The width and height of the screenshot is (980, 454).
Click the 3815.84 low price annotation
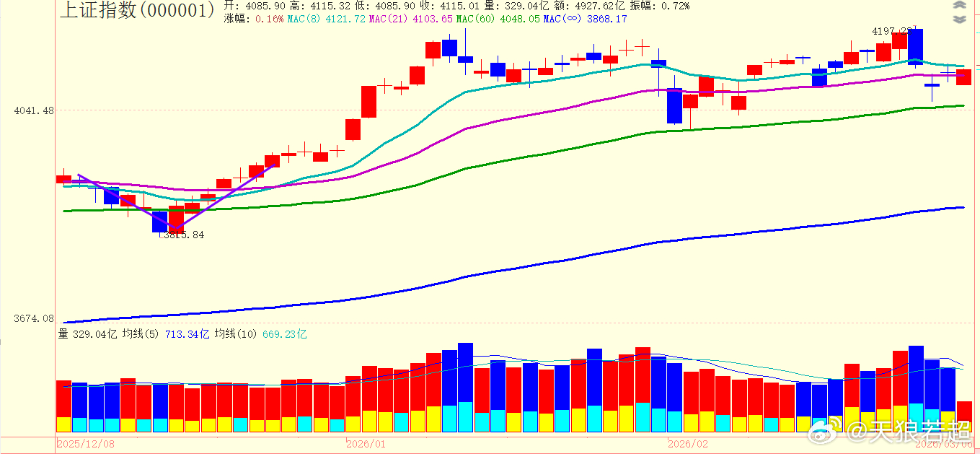click(x=182, y=235)
